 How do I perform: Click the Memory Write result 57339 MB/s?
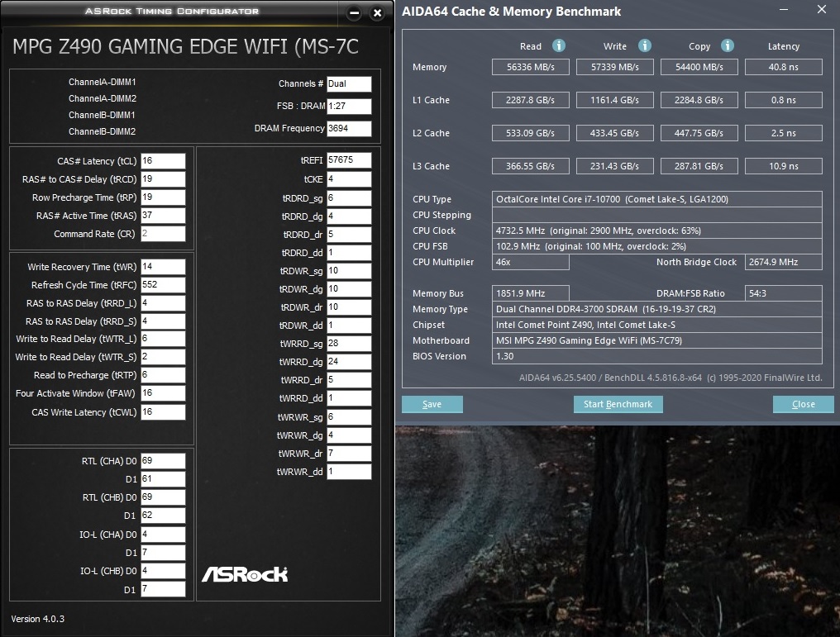(x=615, y=67)
